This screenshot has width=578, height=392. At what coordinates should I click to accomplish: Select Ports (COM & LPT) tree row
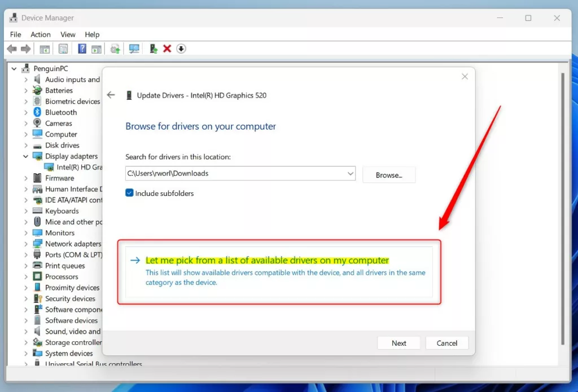click(68, 254)
